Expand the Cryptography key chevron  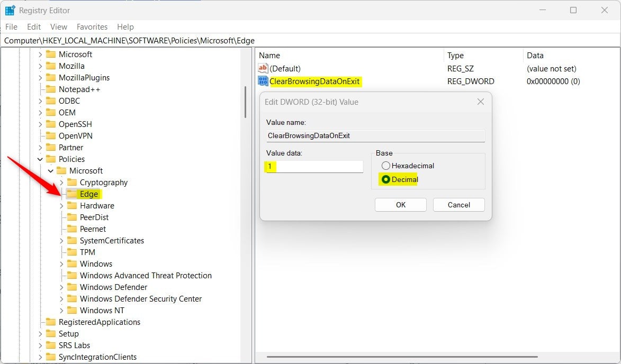[x=61, y=183]
